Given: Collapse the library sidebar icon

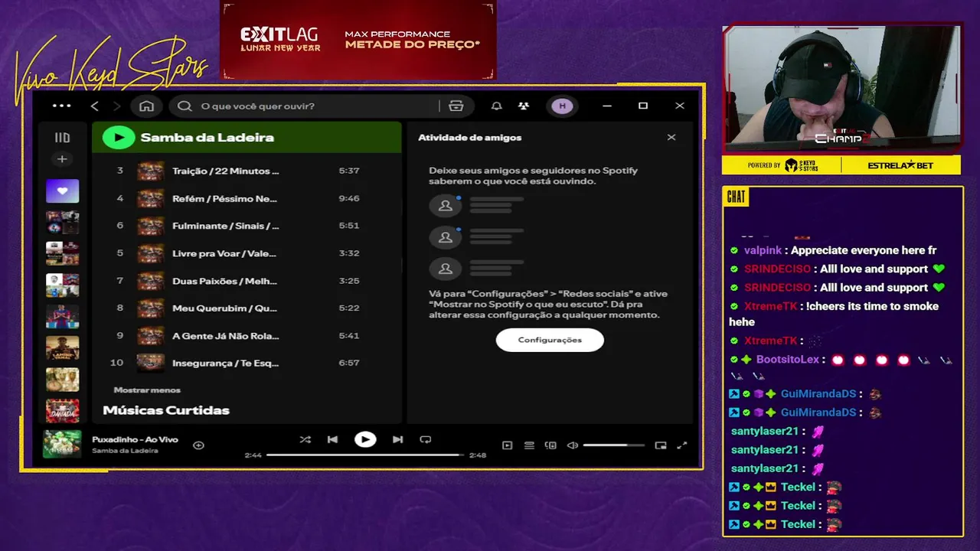Looking at the screenshot, I should [63, 138].
